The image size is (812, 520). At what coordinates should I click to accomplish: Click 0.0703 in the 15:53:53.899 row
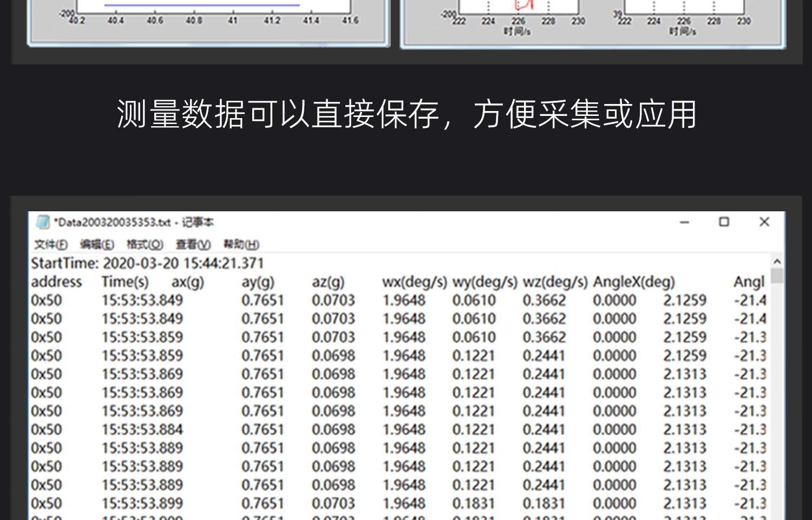point(333,503)
